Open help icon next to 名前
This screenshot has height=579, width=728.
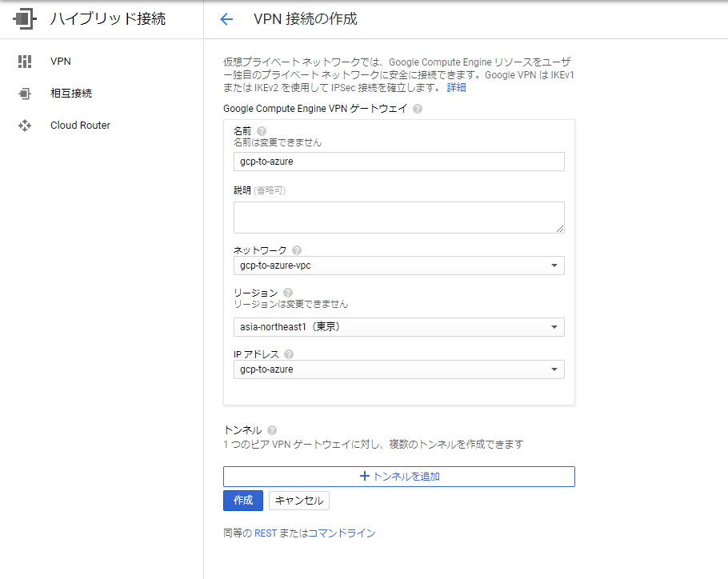[262, 131]
